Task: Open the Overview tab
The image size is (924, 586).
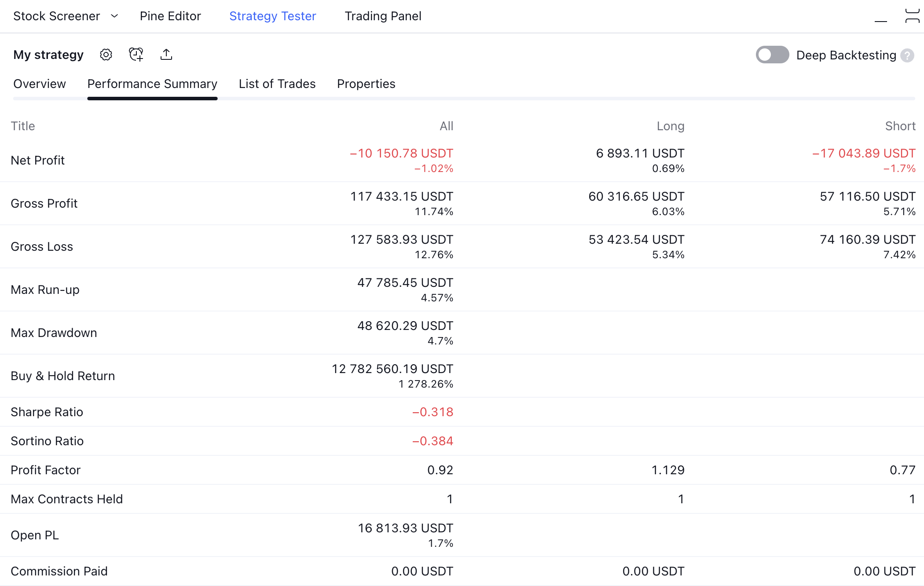Action: coord(39,84)
